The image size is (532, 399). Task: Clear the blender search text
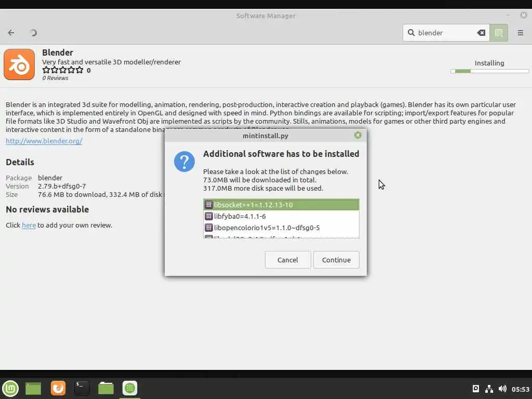point(481,33)
